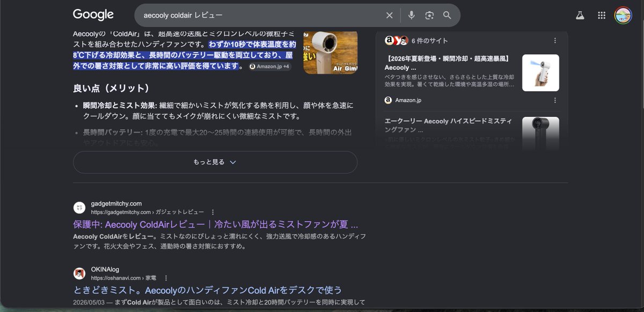Open Search Labs flask icon
Screen dimensions: 644x312
pos(580,16)
